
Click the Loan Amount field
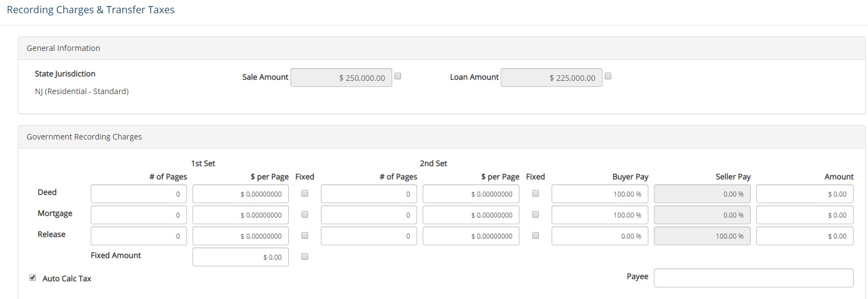tap(552, 78)
